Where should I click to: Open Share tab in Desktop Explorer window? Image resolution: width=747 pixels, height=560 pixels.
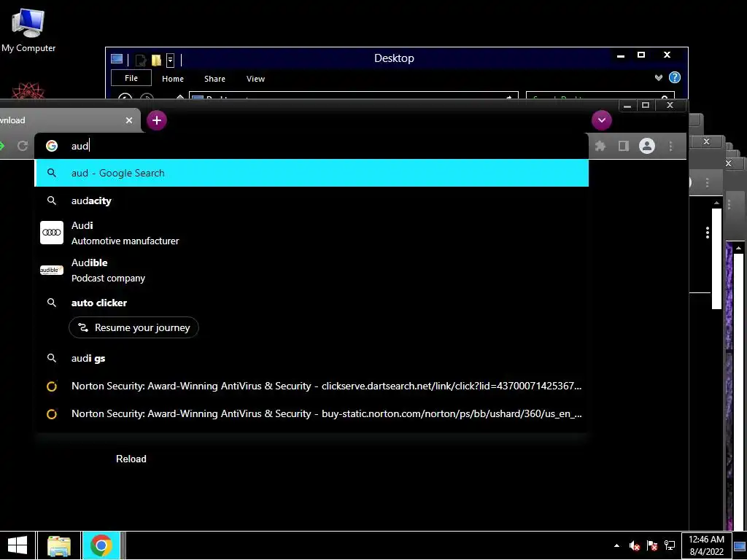(x=215, y=79)
